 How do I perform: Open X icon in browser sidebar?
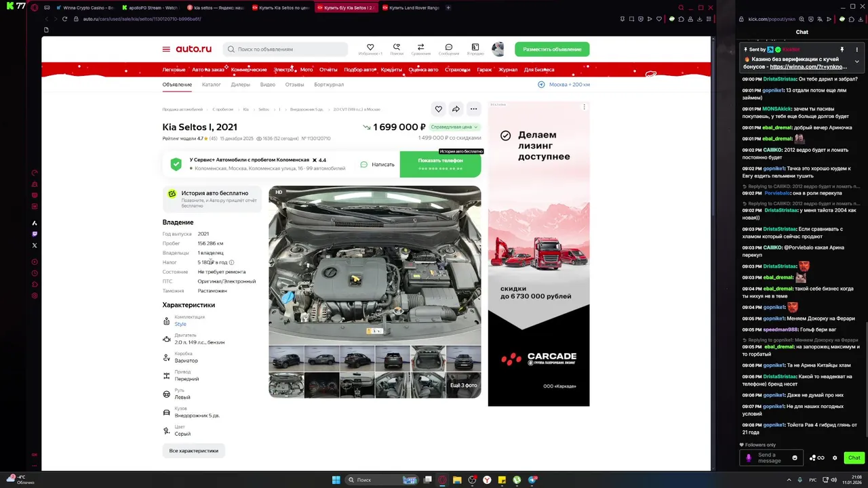point(35,245)
